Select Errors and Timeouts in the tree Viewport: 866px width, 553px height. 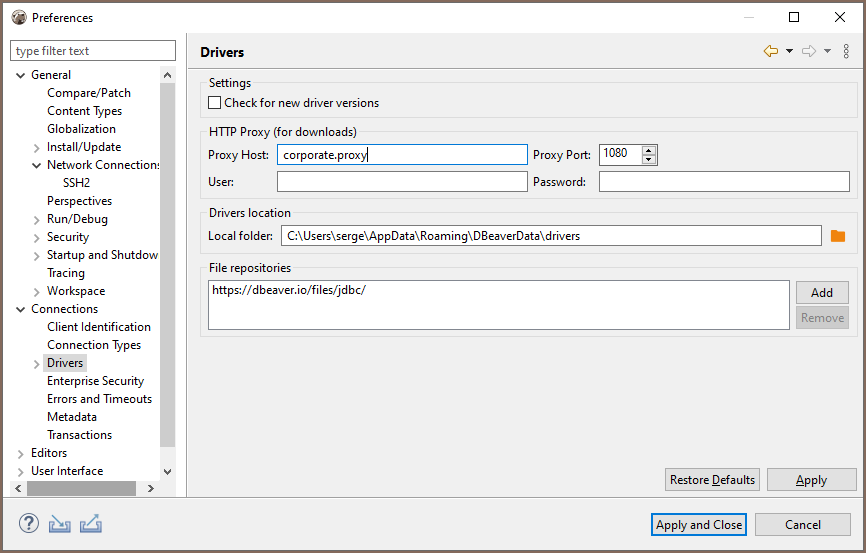(99, 399)
